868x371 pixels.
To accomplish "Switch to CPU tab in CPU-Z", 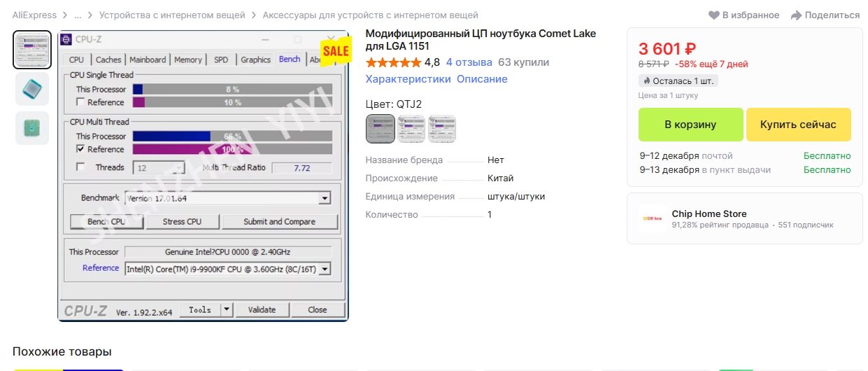I will (x=77, y=60).
